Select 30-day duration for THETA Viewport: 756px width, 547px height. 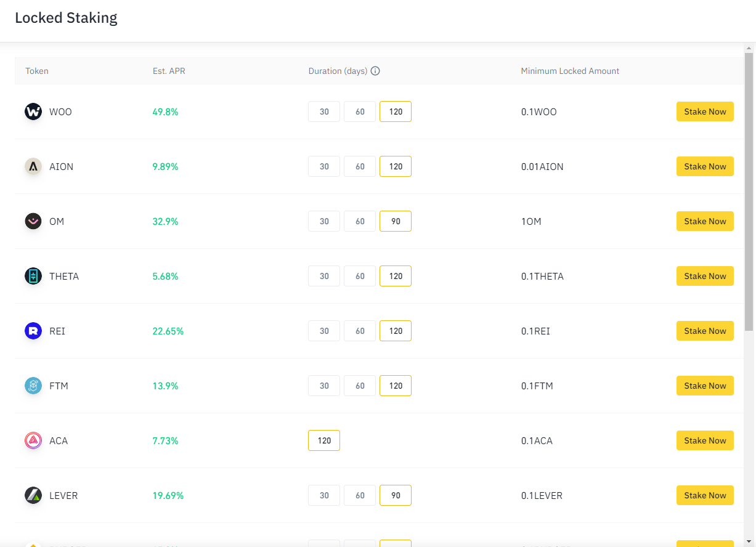pos(324,276)
